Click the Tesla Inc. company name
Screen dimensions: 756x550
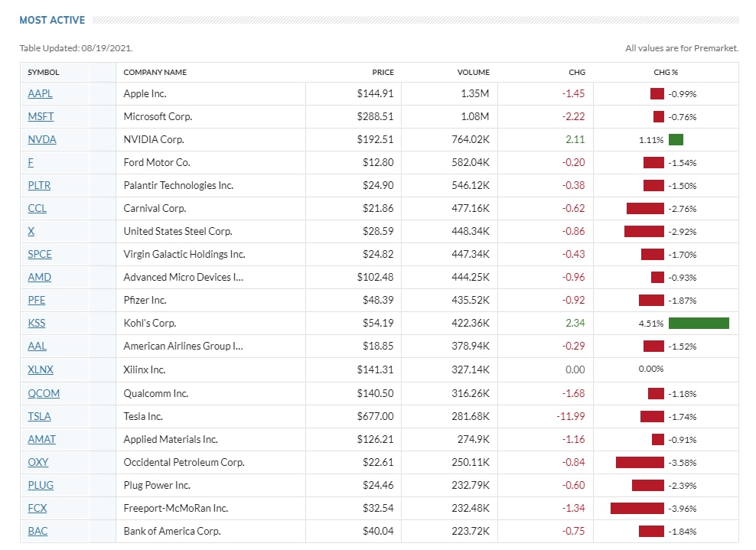(x=143, y=416)
